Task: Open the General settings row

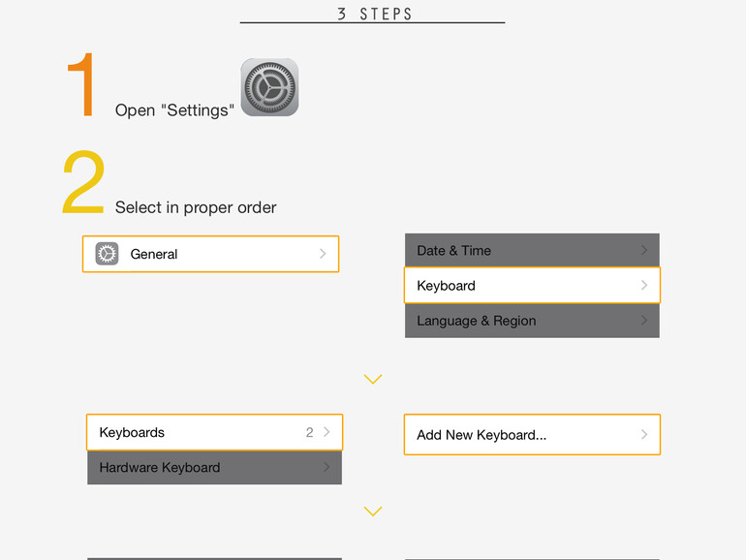Action: coord(210,254)
